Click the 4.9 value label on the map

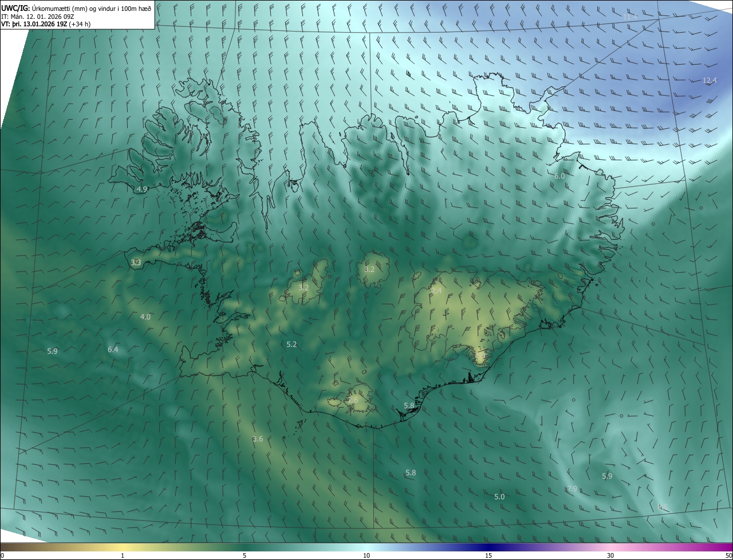(x=142, y=189)
